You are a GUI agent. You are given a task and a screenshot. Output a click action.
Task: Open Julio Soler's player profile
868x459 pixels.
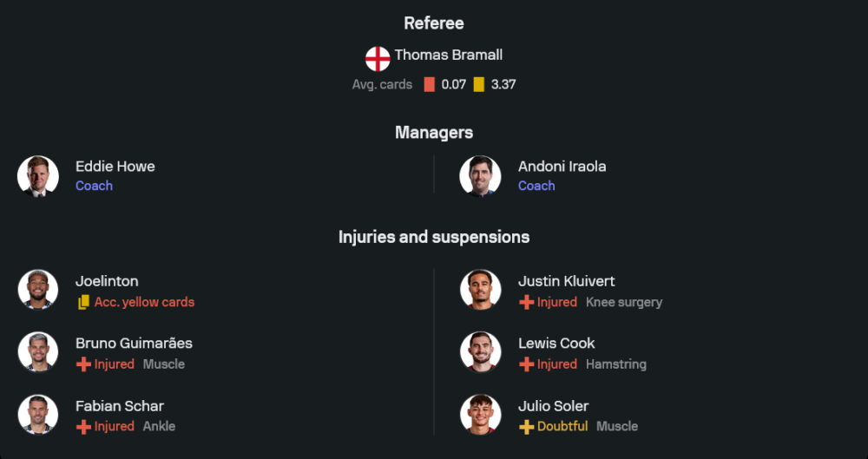(553, 406)
